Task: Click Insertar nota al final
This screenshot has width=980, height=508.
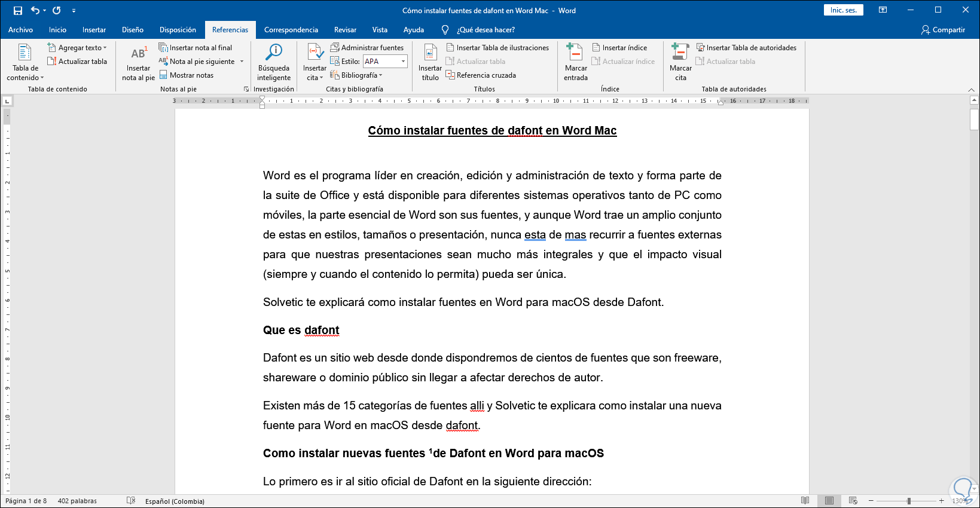Action: [196, 48]
